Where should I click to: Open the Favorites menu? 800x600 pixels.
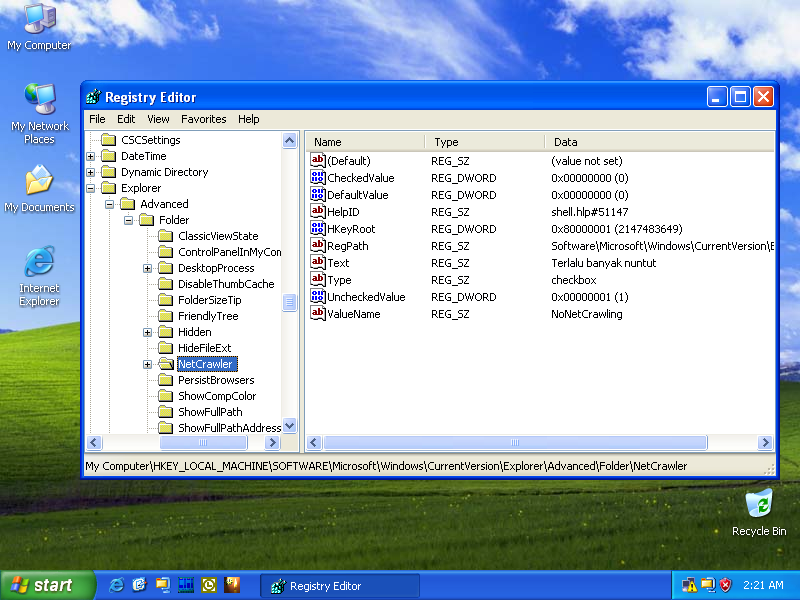(204, 119)
